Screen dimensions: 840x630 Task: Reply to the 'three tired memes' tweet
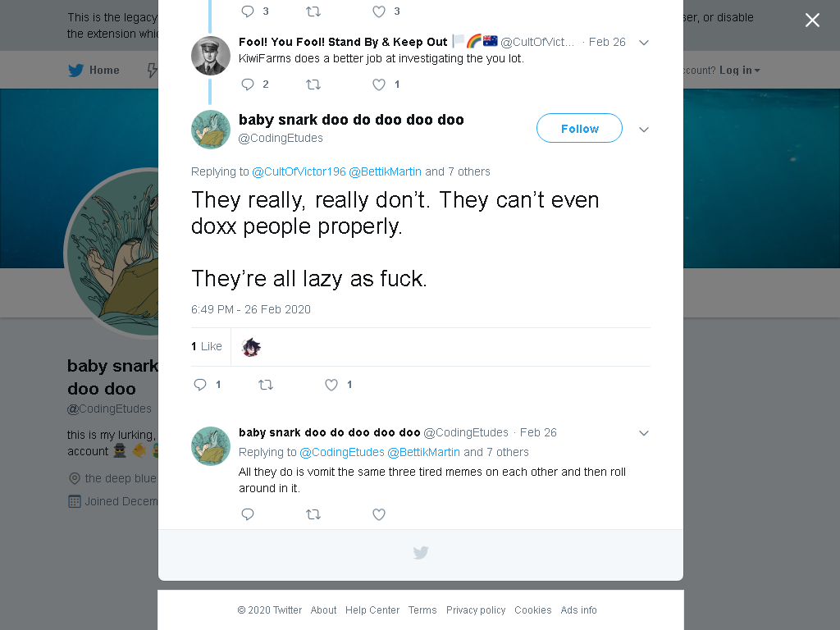248,514
